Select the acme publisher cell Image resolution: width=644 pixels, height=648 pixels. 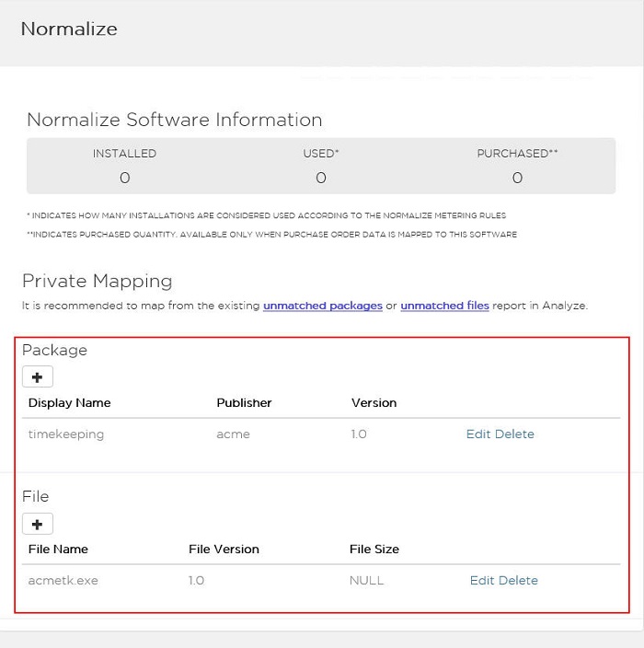pyautogui.click(x=233, y=434)
